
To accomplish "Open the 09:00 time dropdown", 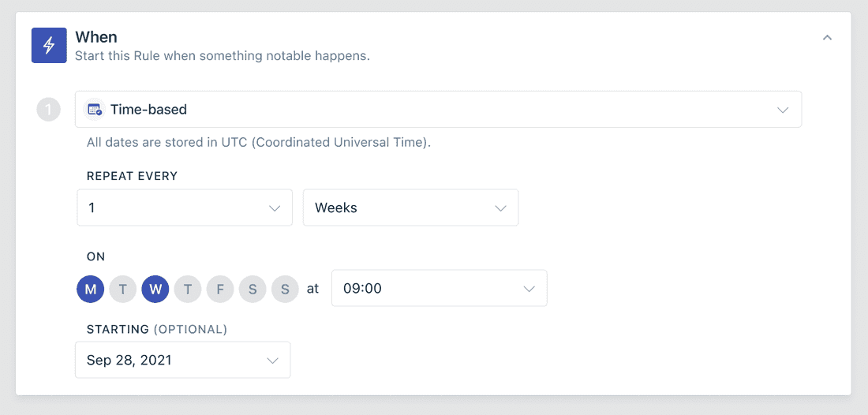I will pos(439,289).
